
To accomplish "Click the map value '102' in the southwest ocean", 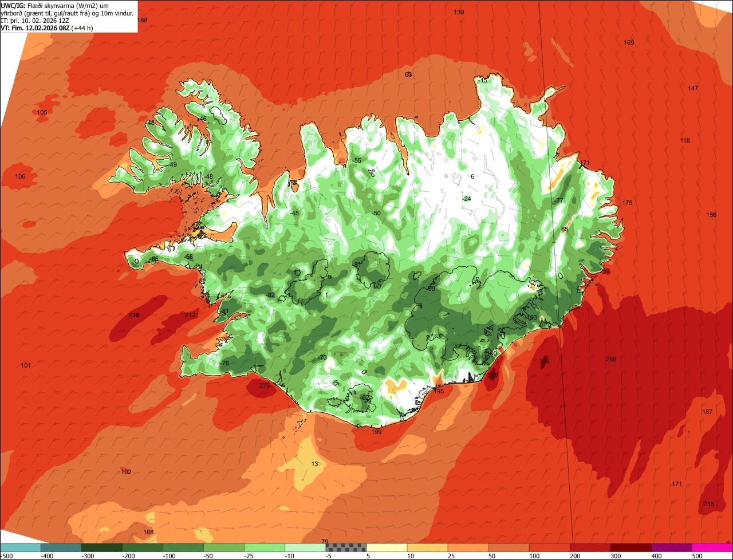I will pyautogui.click(x=126, y=472).
